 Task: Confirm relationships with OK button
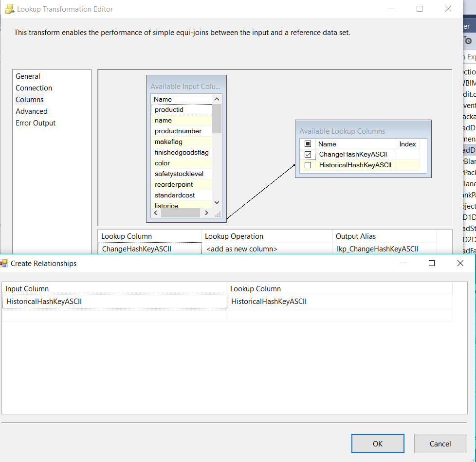pyautogui.click(x=378, y=444)
